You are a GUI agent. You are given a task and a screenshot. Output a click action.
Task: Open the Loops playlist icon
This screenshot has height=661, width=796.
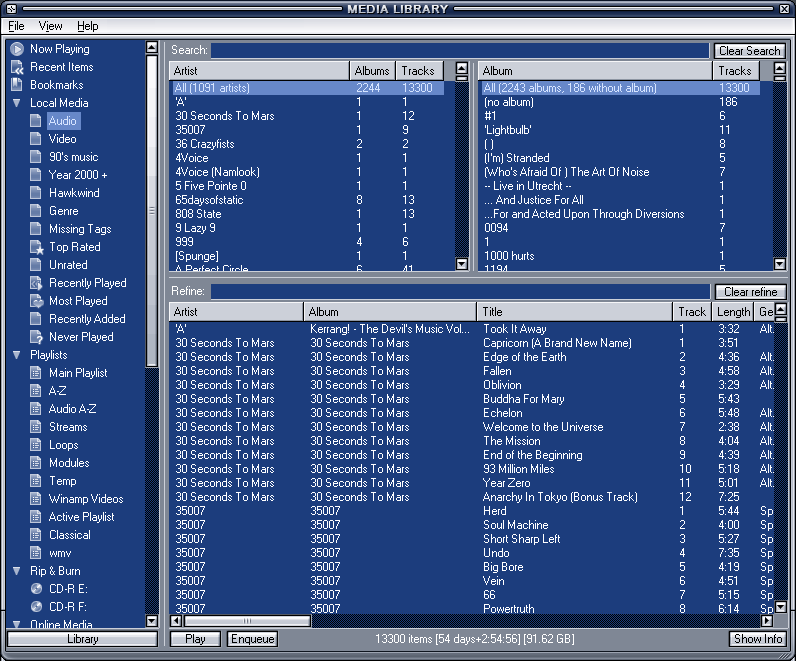pos(36,445)
